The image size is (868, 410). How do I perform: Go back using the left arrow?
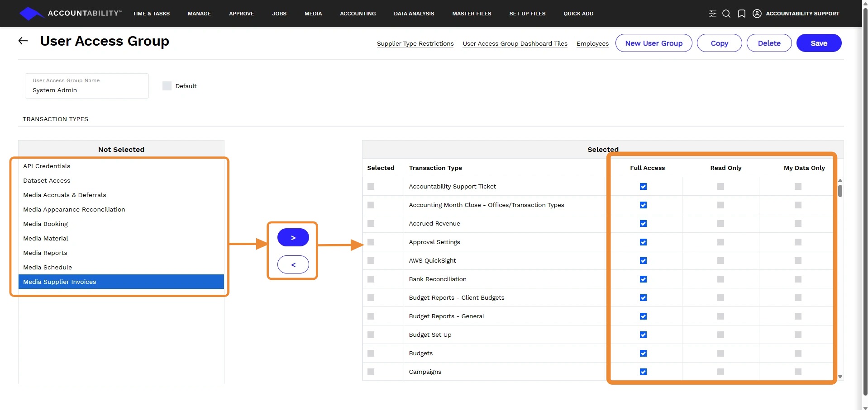23,41
